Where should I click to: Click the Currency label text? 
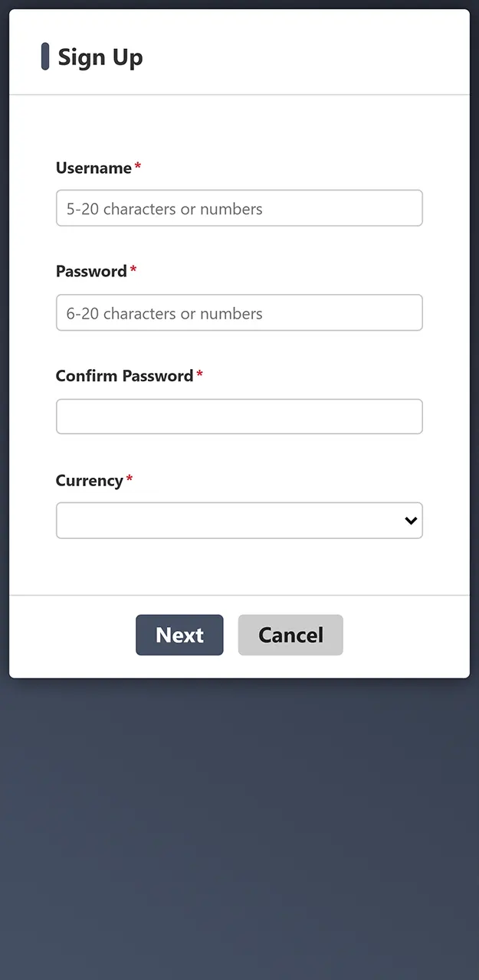89,481
